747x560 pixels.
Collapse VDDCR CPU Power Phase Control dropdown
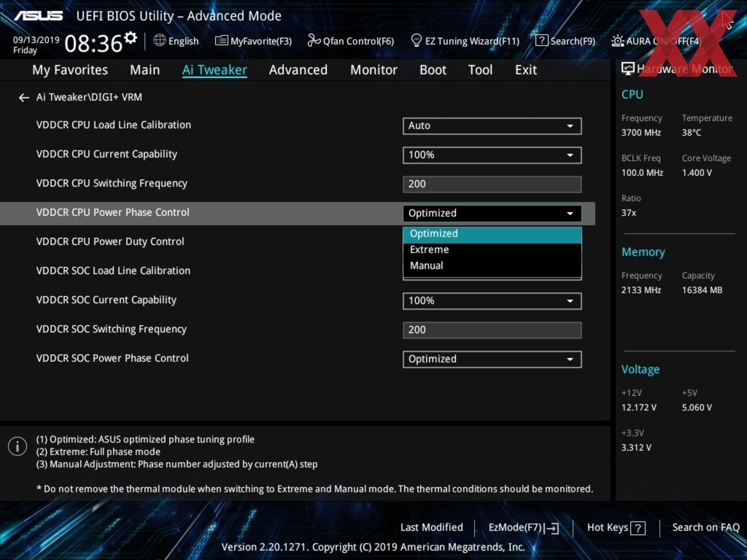492,213
